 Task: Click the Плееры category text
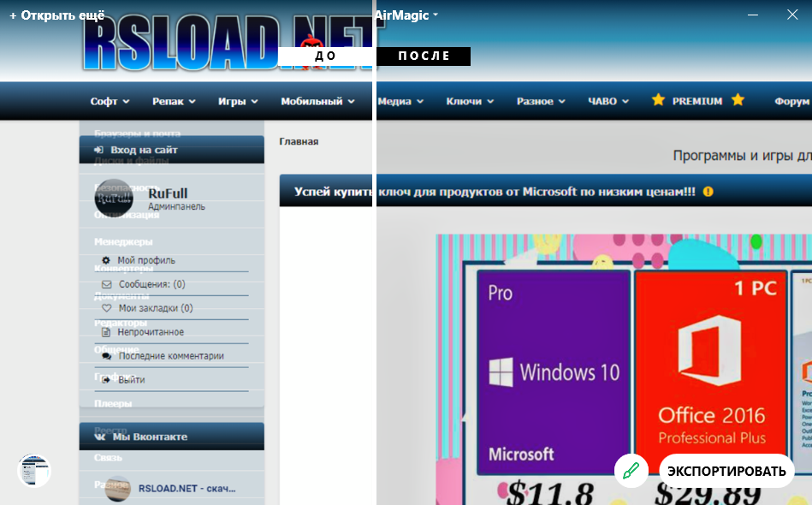pos(113,403)
